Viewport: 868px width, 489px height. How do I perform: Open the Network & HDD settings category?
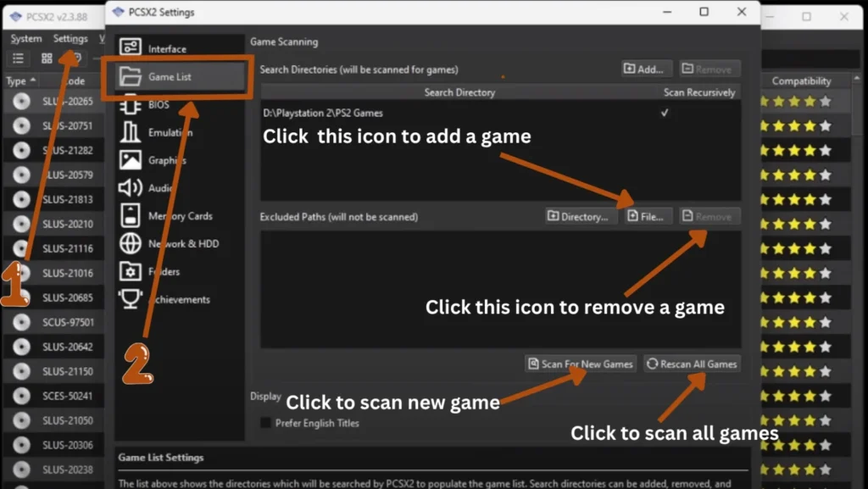[x=180, y=243]
